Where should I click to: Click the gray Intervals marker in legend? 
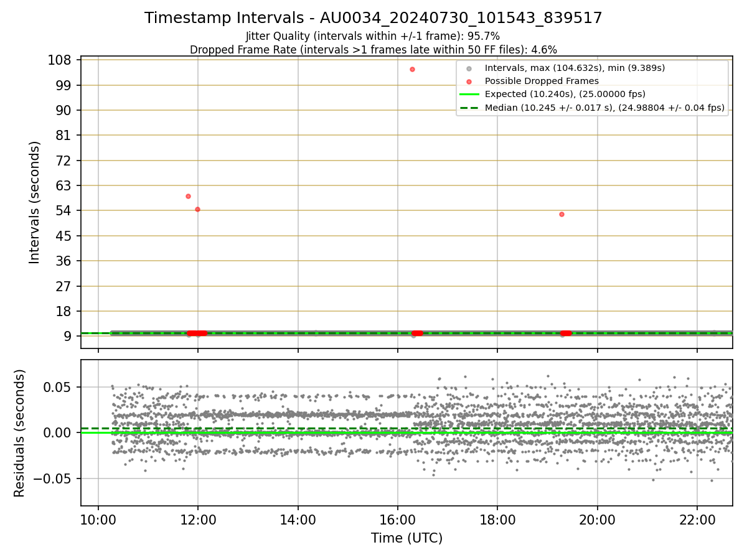[x=469, y=68]
